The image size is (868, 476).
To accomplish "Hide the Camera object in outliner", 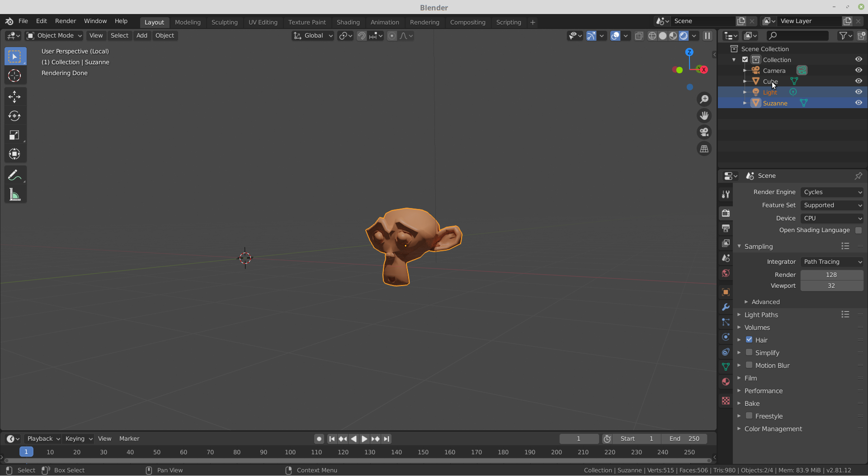I will [859, 70].
